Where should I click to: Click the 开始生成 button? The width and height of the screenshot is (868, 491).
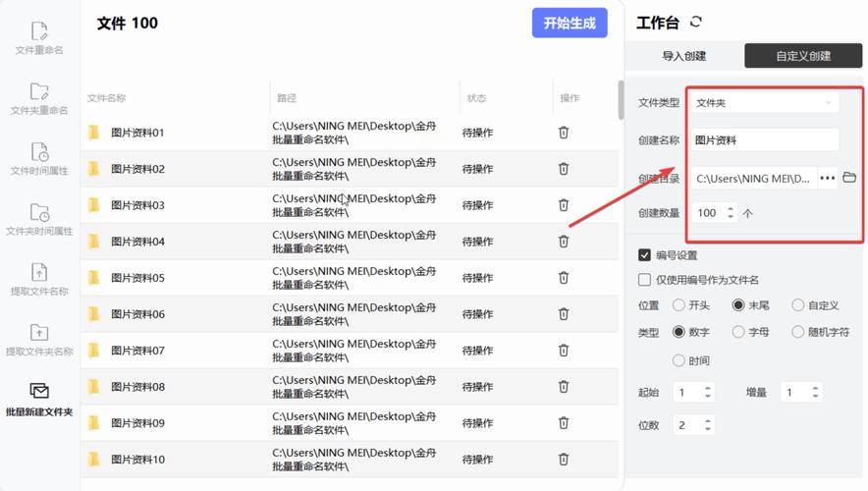point(570,23)
